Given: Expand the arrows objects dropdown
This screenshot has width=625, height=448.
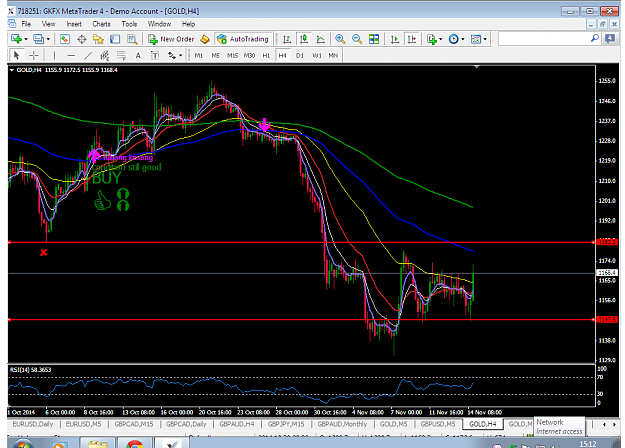Looking at the screenshot, I should [181, 55].
